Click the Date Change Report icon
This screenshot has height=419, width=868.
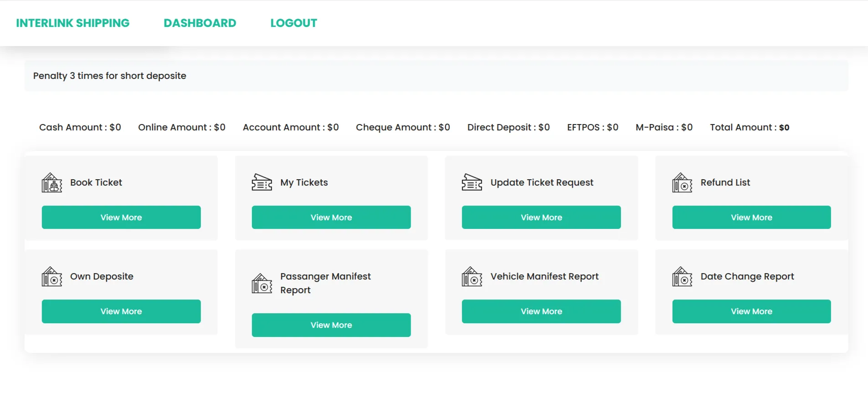tap(682, 277)
